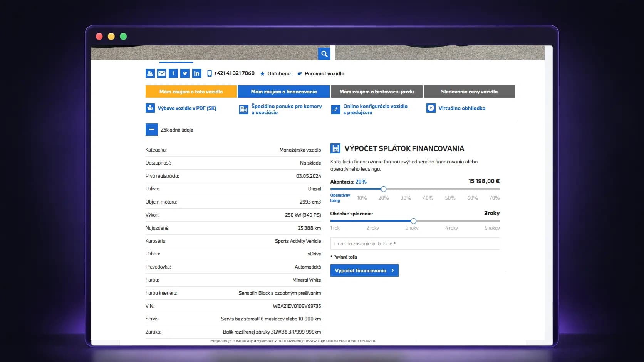The height and width of the screenshot is (362, 644).
Task: Share the vehicle by email icon
Action: pyautogui.click(x=162, y=73)
